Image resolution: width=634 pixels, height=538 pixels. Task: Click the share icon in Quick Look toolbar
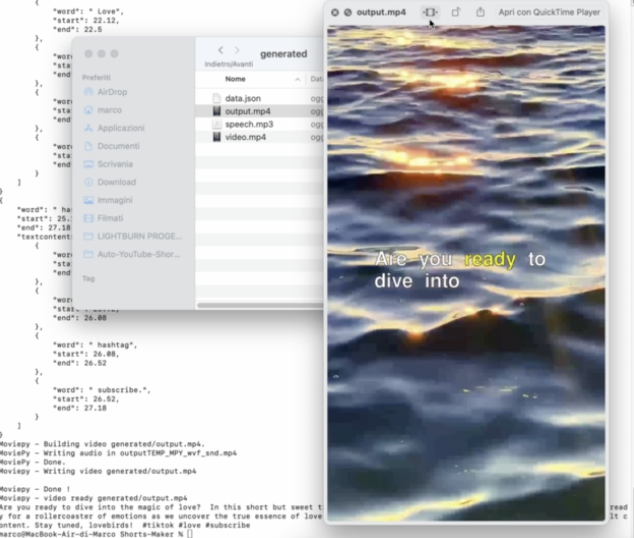pos(480,12)
